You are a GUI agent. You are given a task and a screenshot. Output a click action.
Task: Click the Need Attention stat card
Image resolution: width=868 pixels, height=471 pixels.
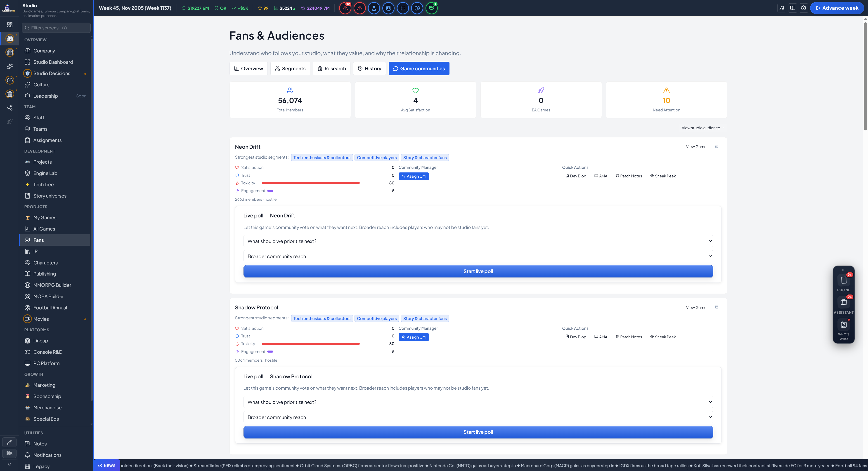pos(666,100)
